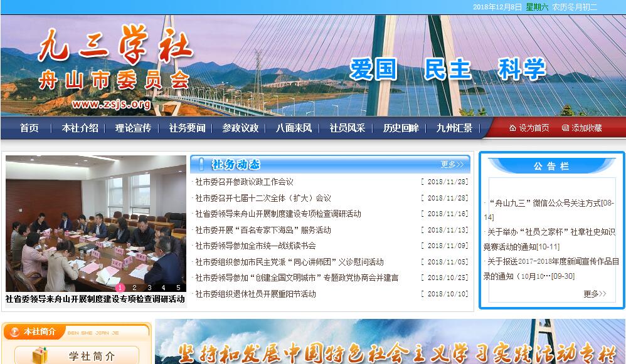This screenshot has height=364, width=626.
Task: Switch carousel to slide 3
Action: coord(149,288)
